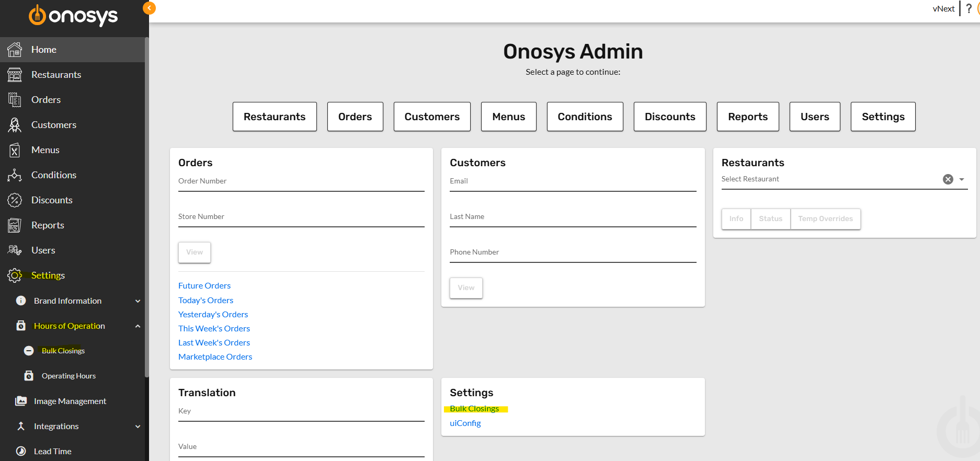Click the Restaurants storefront icon in sidebar
This screenshot has height=461, width=980.
coord(15,75)
